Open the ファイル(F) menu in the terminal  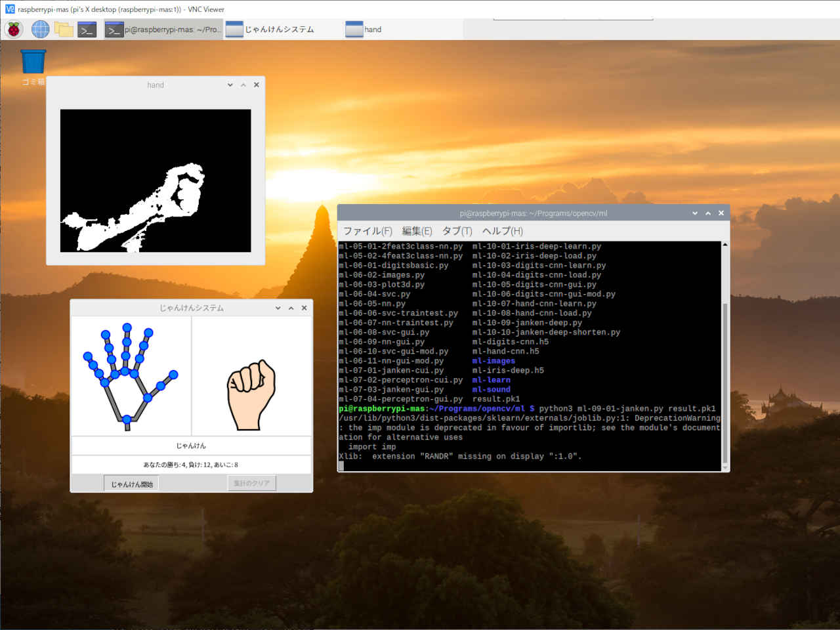tap(367, 231)
